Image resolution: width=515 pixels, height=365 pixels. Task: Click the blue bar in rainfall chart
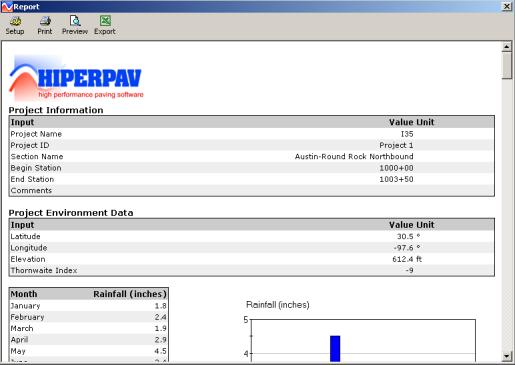[335, 349]
